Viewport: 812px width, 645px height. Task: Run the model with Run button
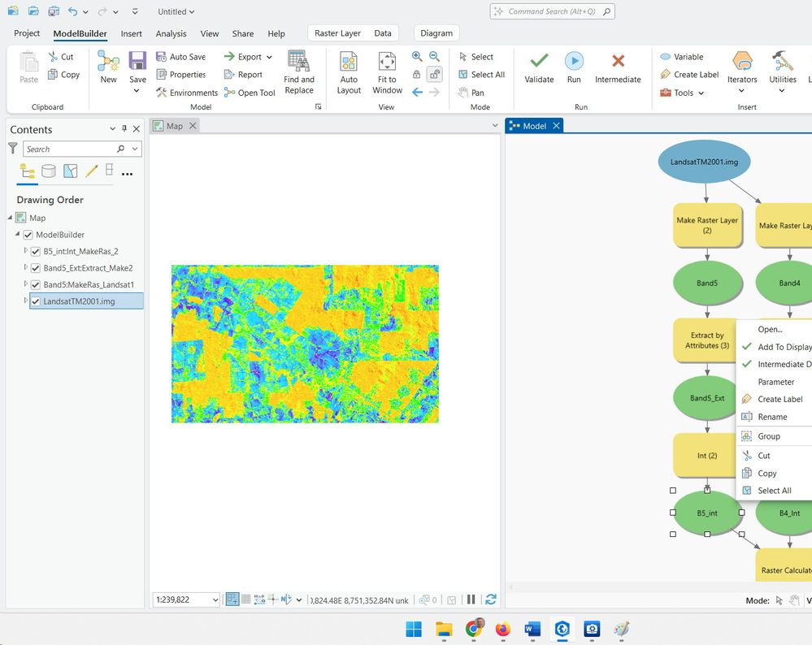tap(574, 62)
